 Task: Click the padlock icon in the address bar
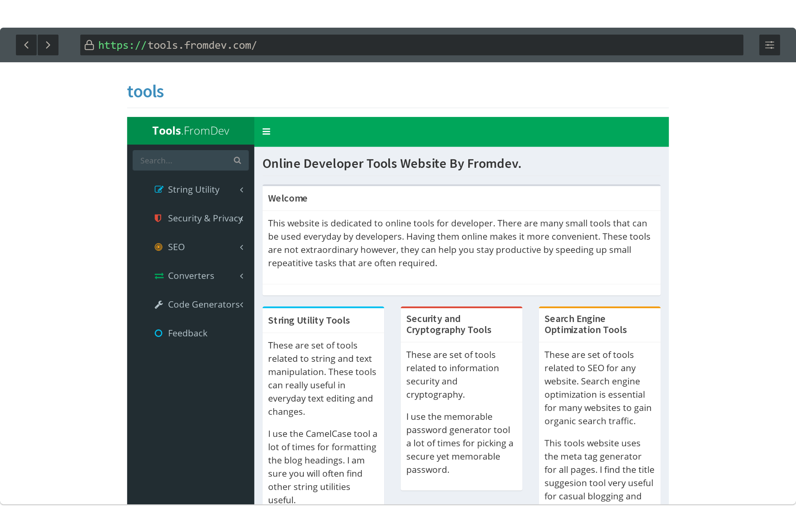(x=89, y=45)
